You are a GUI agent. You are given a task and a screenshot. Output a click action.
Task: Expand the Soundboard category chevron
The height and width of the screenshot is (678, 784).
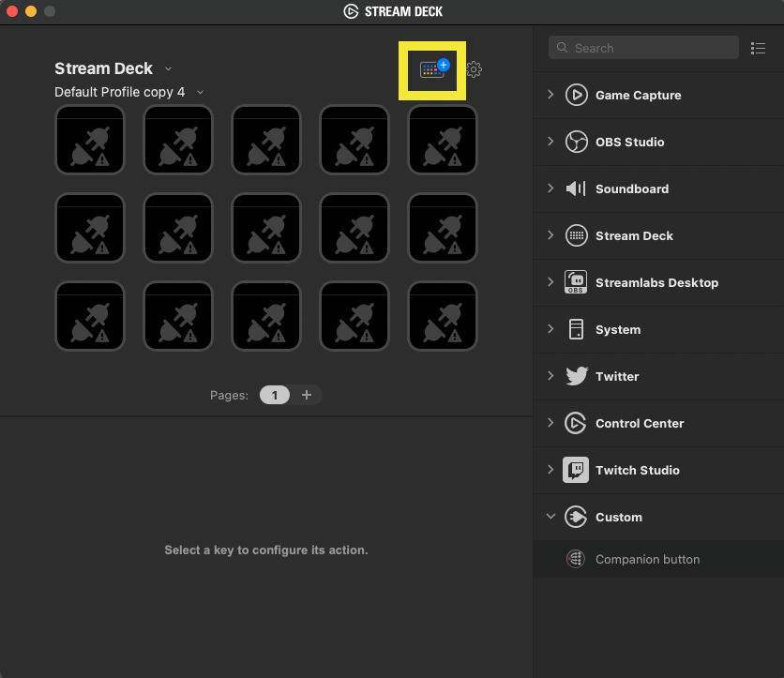pos(550,188)
